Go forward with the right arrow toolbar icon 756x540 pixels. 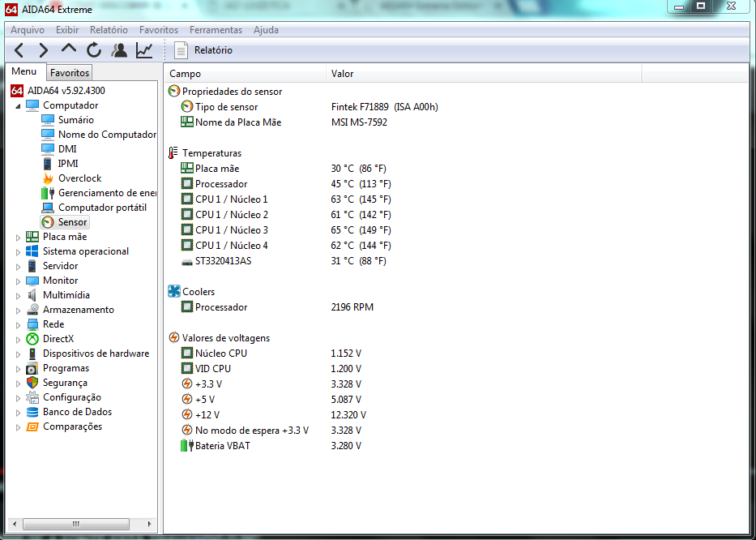(x=44, y=50)
